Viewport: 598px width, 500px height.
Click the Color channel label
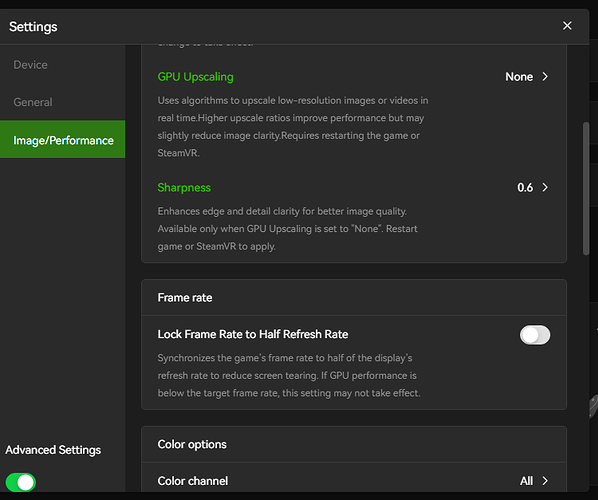(x=193, y=481)
